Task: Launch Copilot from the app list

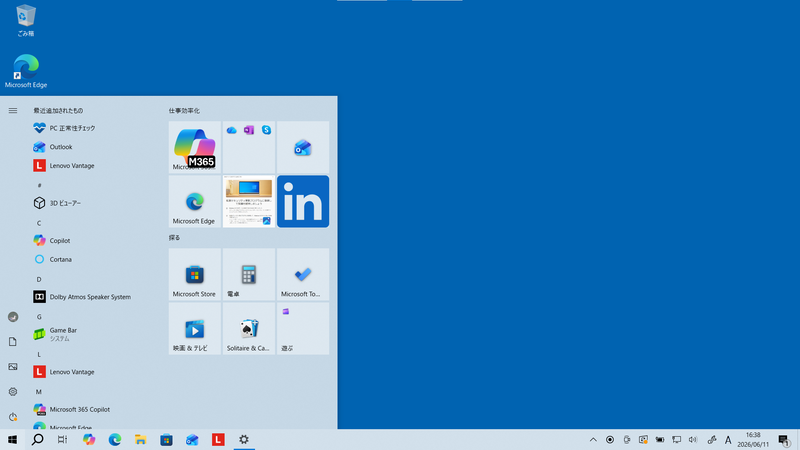Action: tap(92, 240)
